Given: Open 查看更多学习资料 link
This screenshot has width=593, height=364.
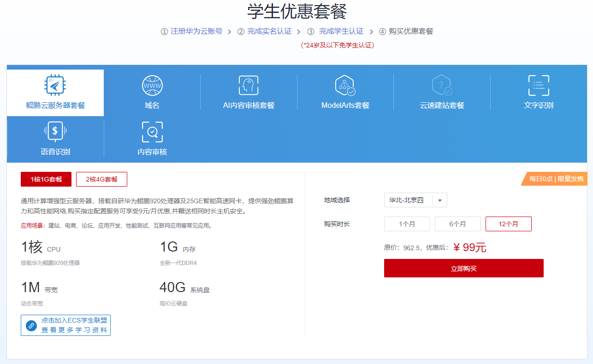Looking at the screenshot, I should 74,330.
